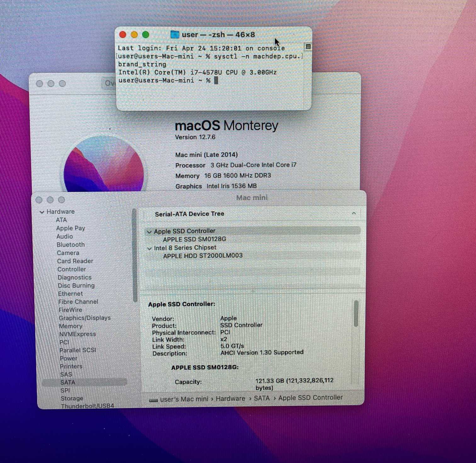Select ATA in the Hardware sidebar
This screenshot has height=463, width=476.
tap(61, 220)
